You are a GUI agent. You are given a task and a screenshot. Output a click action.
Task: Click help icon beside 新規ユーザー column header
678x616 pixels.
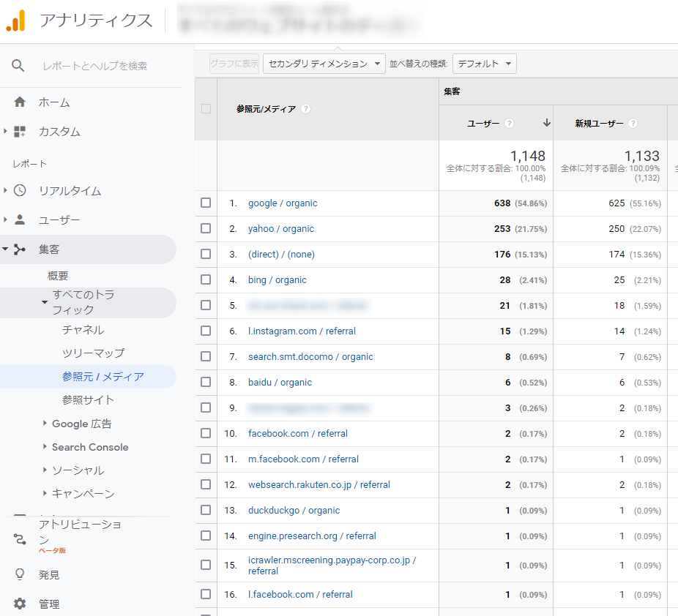point(633,124)
